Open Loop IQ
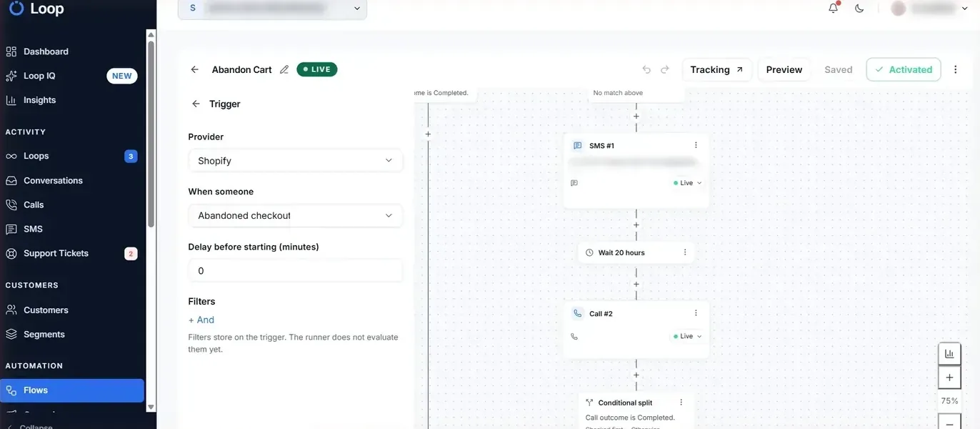The height and width of the screenshot is (429, 980). pos(39,76)
